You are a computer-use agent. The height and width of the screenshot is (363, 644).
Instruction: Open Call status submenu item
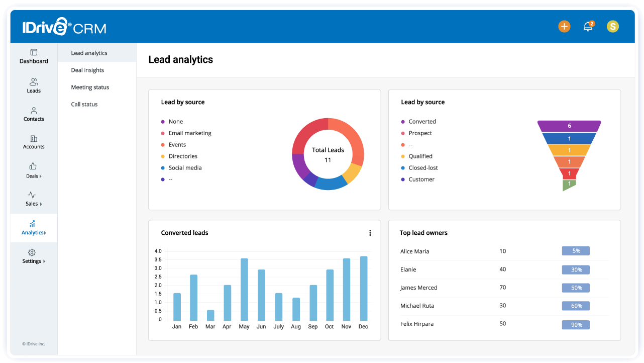84,104
